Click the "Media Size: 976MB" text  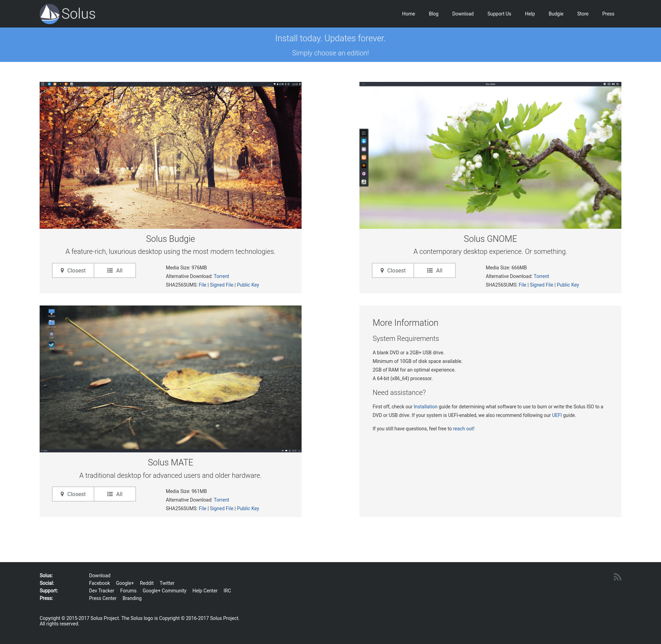click(186, 268)
